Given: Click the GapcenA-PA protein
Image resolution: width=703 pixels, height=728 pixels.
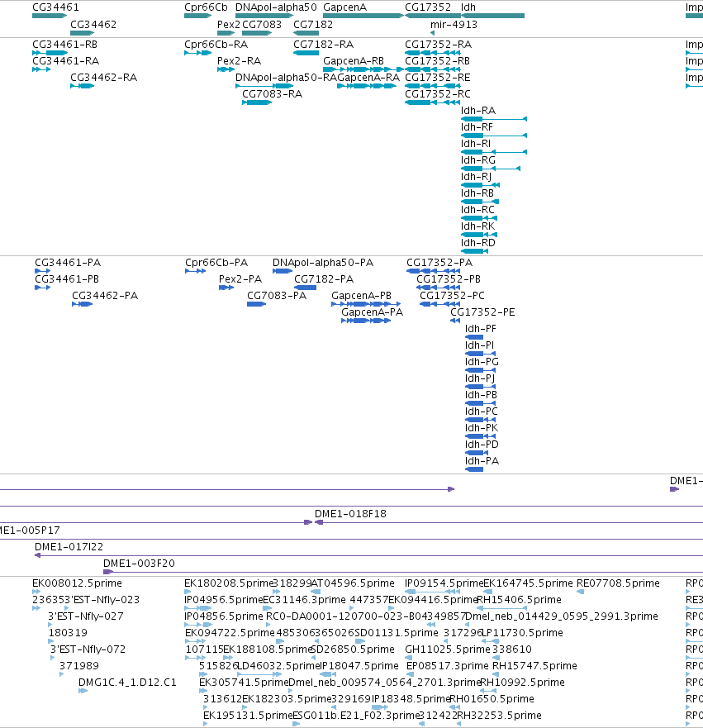Looking at the screenshot, I should [366, 321].
